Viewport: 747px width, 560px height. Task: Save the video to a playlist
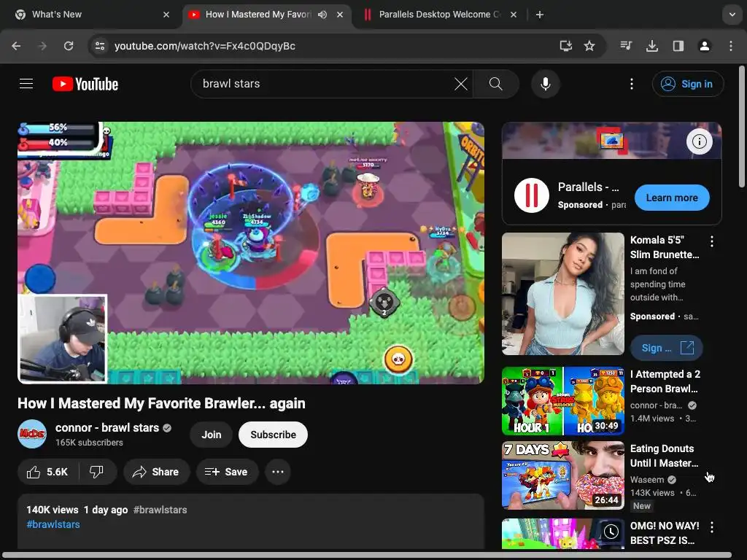(227, 472)
